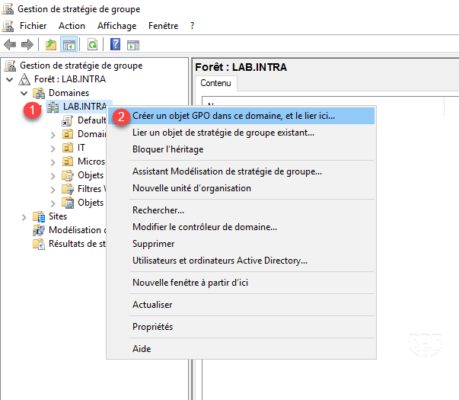Select LAB.INTRA domain tree label

click(x=85, y=107)
